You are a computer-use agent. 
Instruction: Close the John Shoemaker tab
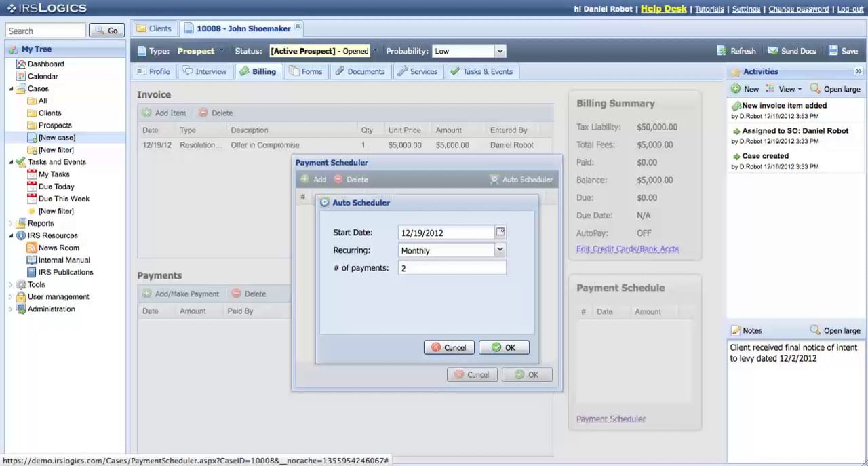298,26
